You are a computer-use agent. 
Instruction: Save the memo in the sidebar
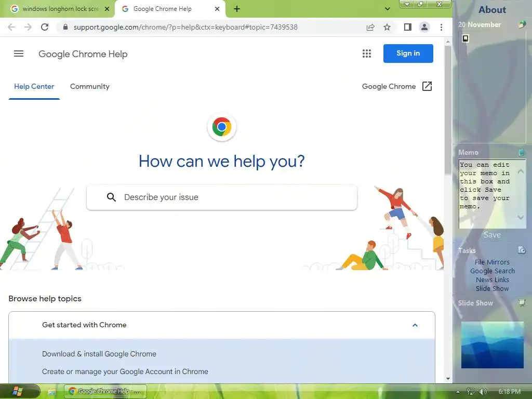[492, 235]
